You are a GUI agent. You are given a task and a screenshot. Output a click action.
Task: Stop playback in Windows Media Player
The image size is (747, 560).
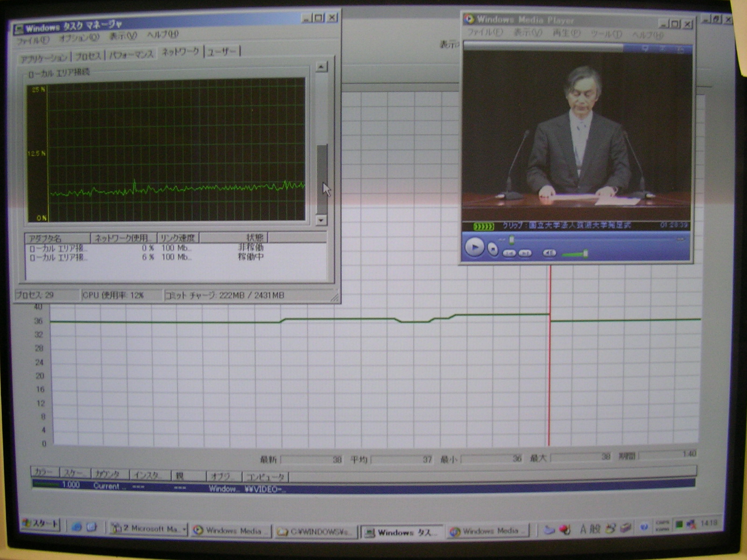(493, 249)
